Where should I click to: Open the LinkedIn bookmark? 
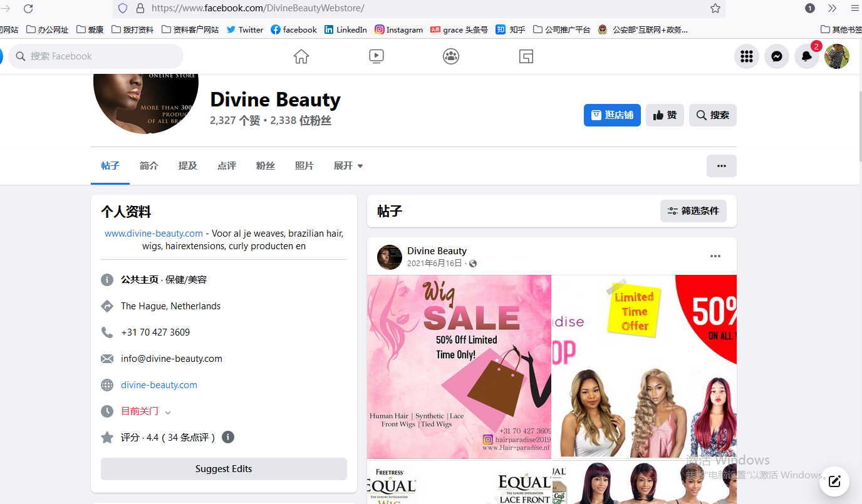click(x=346, y=29)
